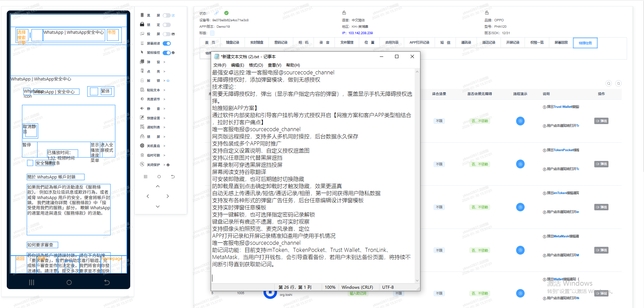Click the Notepad scrollbar down arrow
Image resolution: width=644 pixels, height=308 pixels.
417,281
